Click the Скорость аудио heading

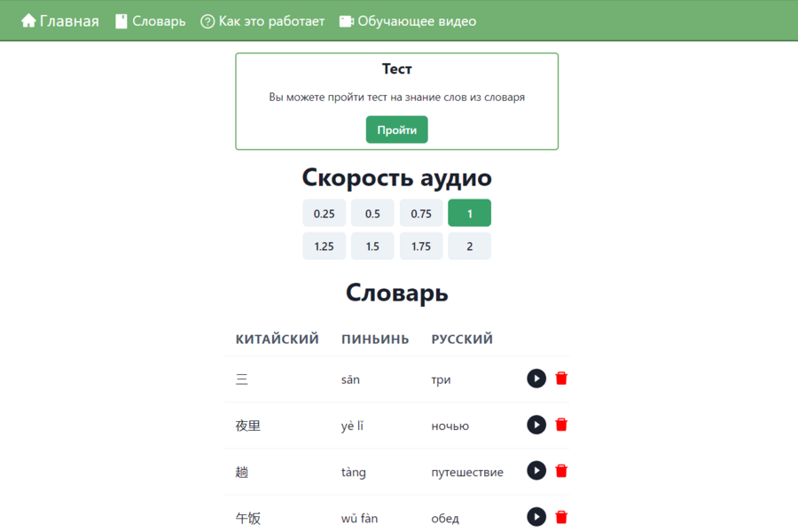point(397,177)
